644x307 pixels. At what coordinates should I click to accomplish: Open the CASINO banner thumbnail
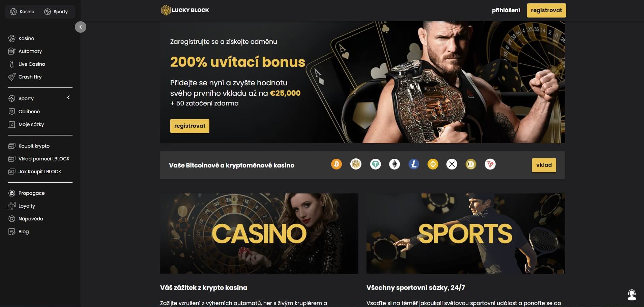[259, 233]
